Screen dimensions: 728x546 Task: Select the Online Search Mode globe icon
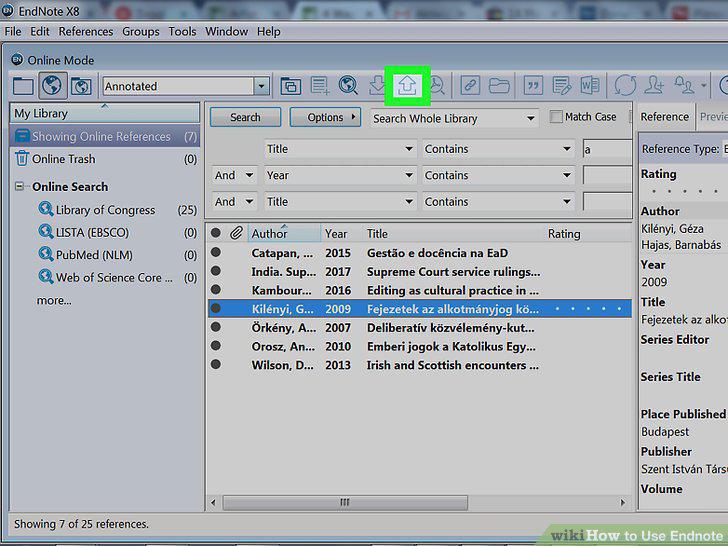point(52,86)
